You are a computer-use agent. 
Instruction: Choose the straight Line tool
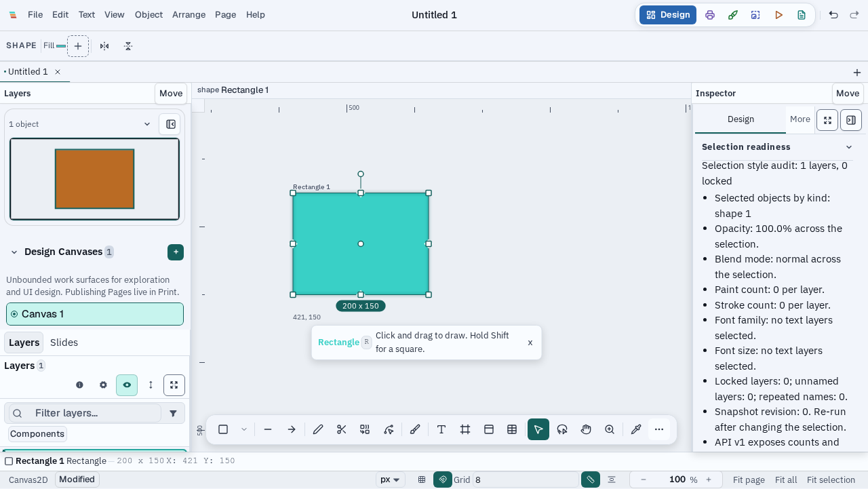pyautogui.click(x=268, y=429)
